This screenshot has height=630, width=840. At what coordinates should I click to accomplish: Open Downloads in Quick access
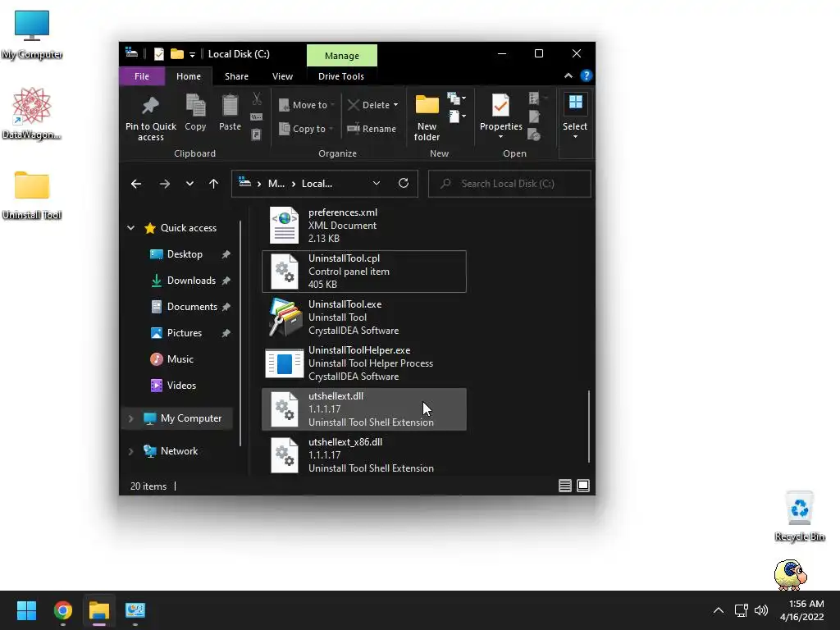tap(191, 281)
